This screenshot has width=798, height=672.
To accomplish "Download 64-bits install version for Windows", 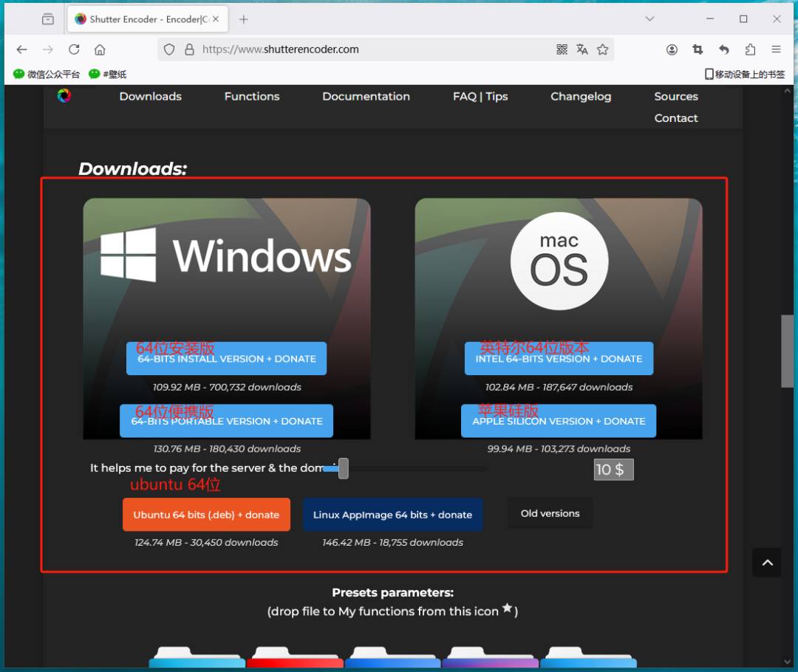I will 227,359.
